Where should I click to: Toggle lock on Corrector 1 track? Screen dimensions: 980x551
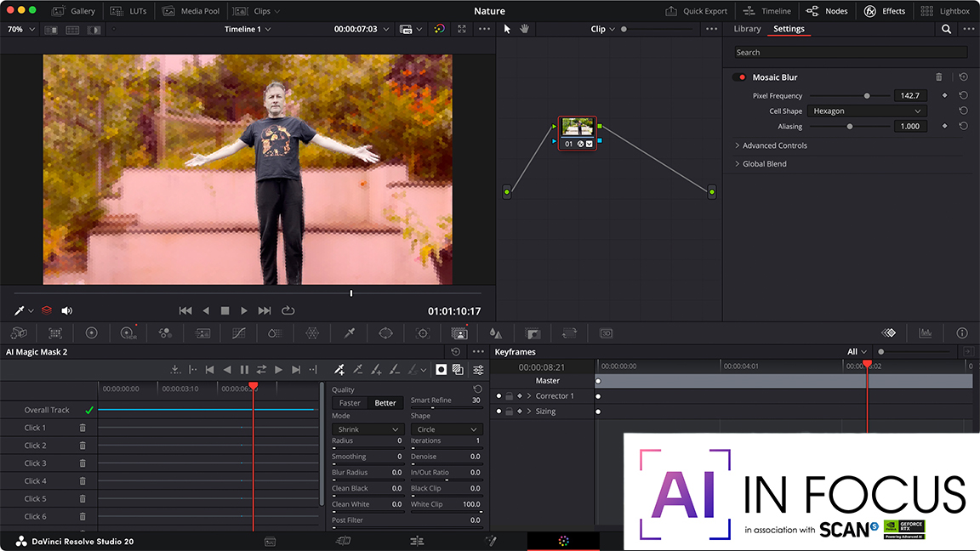tap(510, 396)
